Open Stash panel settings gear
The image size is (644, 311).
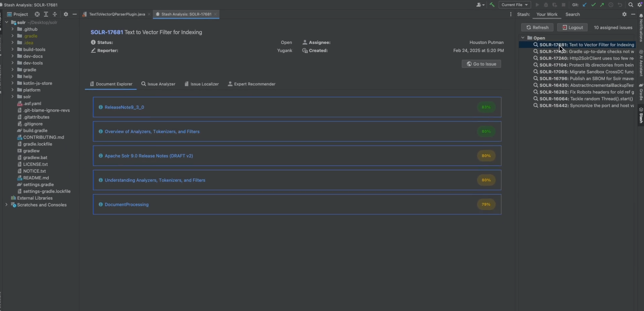click(x=624, y=14)
